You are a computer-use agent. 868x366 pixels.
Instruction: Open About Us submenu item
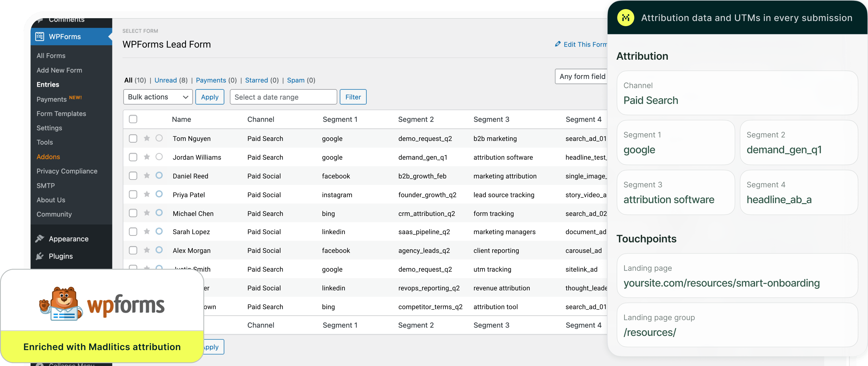click(51, 200)
